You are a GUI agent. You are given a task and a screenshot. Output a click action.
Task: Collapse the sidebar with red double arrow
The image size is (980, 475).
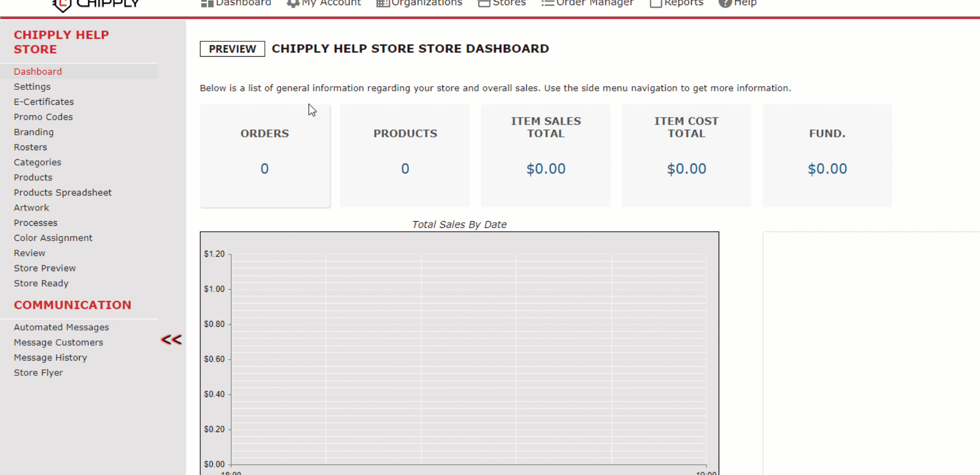171,340
